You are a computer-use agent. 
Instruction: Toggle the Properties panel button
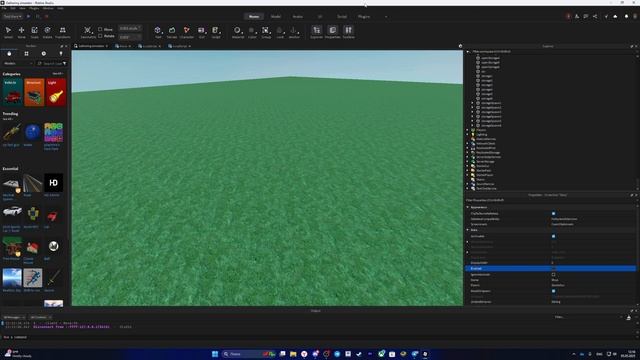(332, 32)
